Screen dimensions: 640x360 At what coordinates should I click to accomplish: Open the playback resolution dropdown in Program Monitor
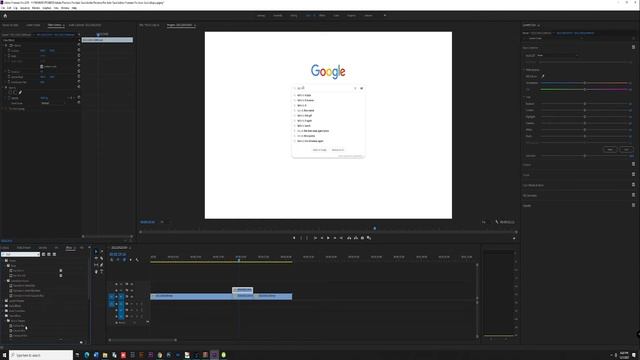[484, 222]
